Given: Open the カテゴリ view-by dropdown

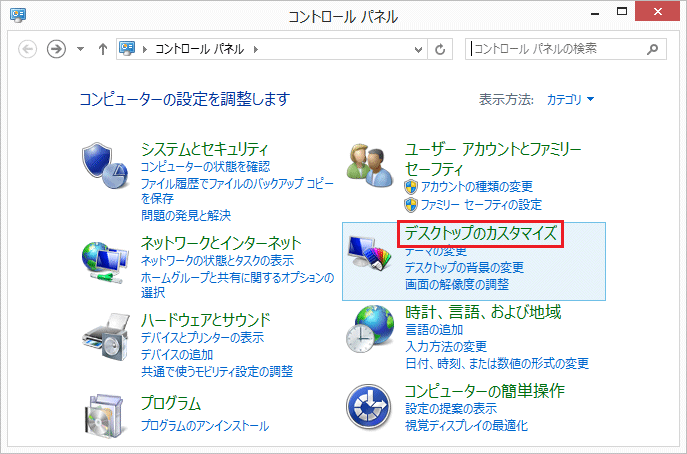Looking at the screenshot, I should click(570, 99).
